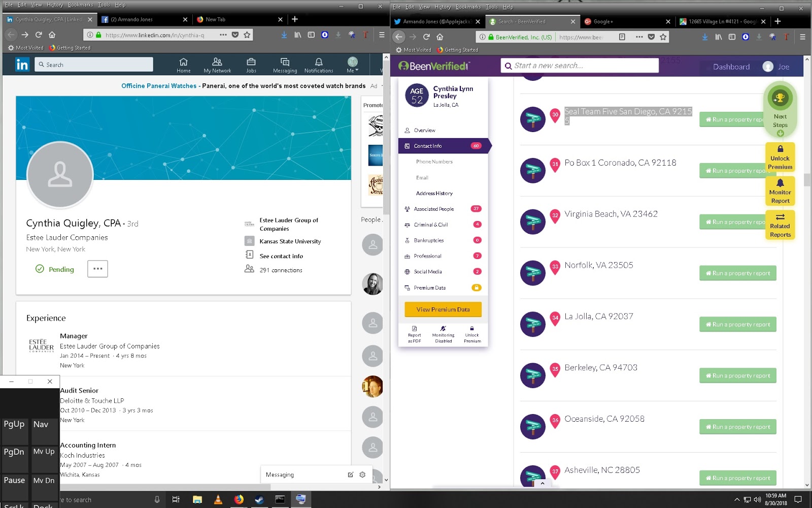Click Next Steps trophy icon

click(780, 98)
